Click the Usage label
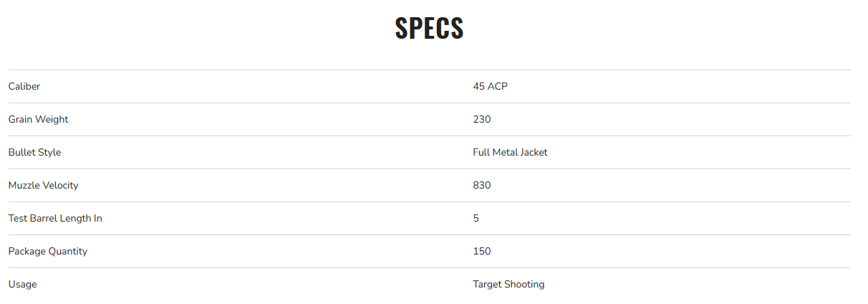This screenshot has width=868, height=304. click(22, 285)
